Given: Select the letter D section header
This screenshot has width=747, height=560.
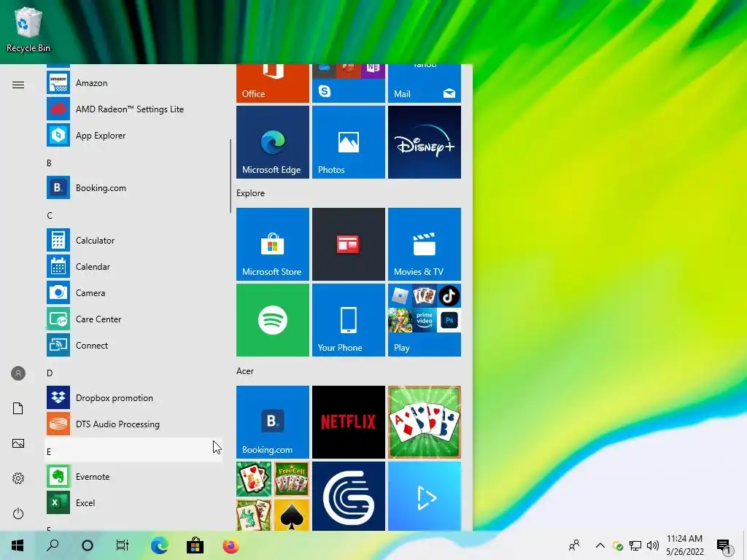Looking at the screenshot, I should (x=133, y=373).
